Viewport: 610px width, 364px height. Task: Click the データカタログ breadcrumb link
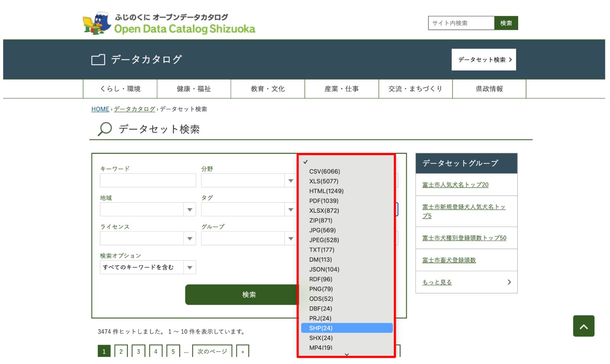tap(135, 109)
